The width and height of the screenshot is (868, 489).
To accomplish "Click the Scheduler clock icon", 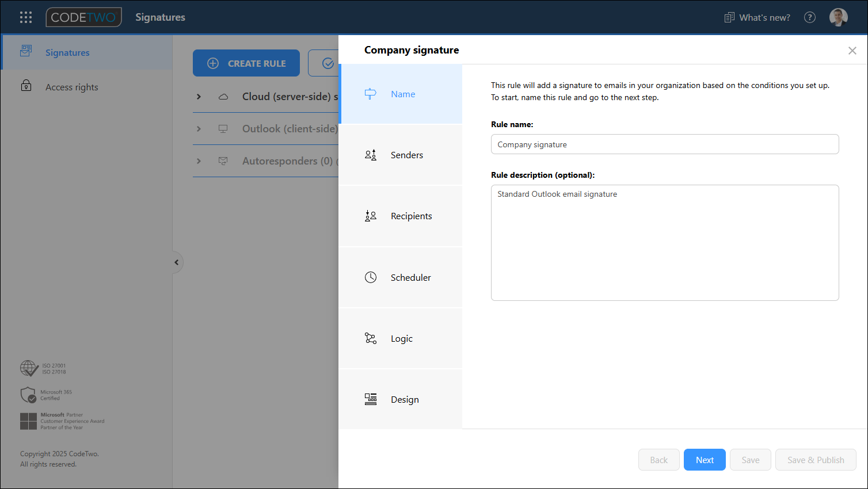I will coord(371,277).
